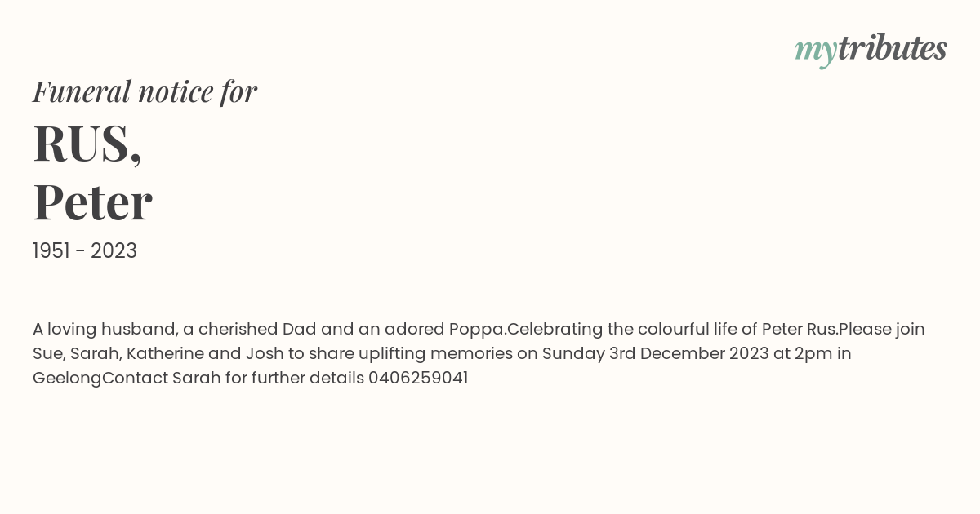
Task: Click the surname "RUS," in the title
Action: tap(87, 143)
